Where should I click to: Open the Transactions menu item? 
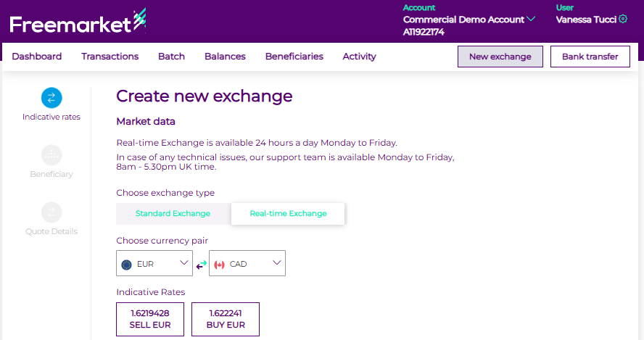(110, 57)
